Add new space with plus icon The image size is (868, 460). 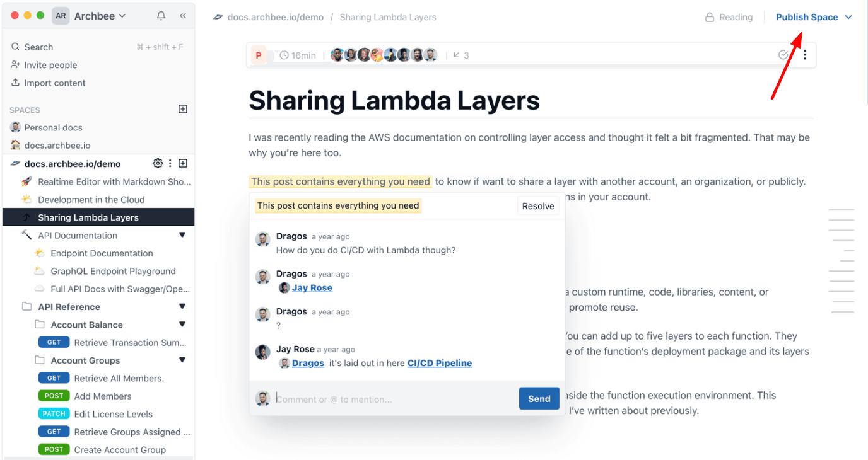click(x=183, y=109)
